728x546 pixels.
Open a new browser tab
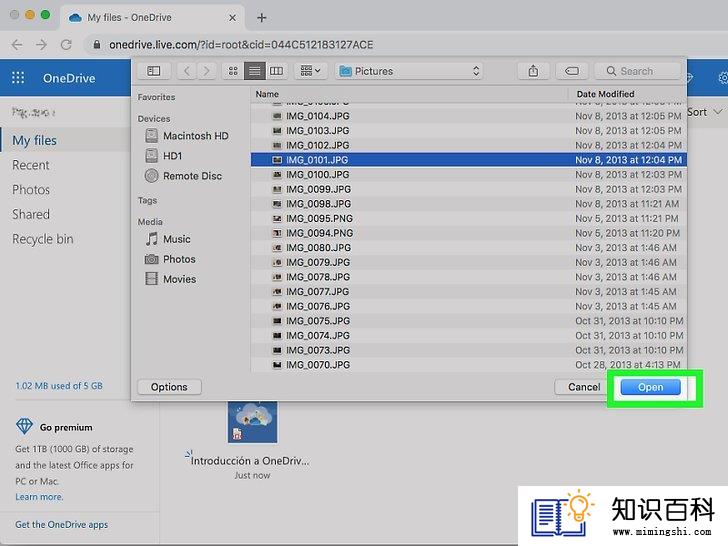coord(261,18)
